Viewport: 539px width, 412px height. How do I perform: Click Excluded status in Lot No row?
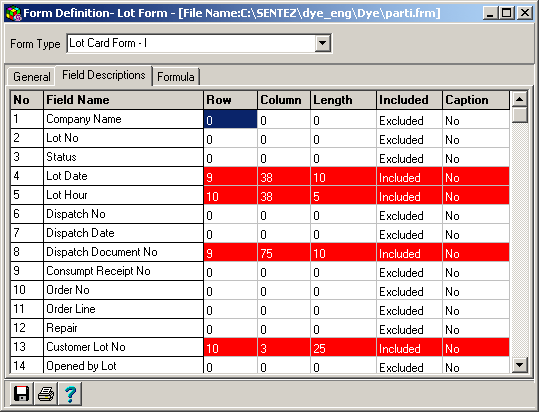[x=409, y=138]
